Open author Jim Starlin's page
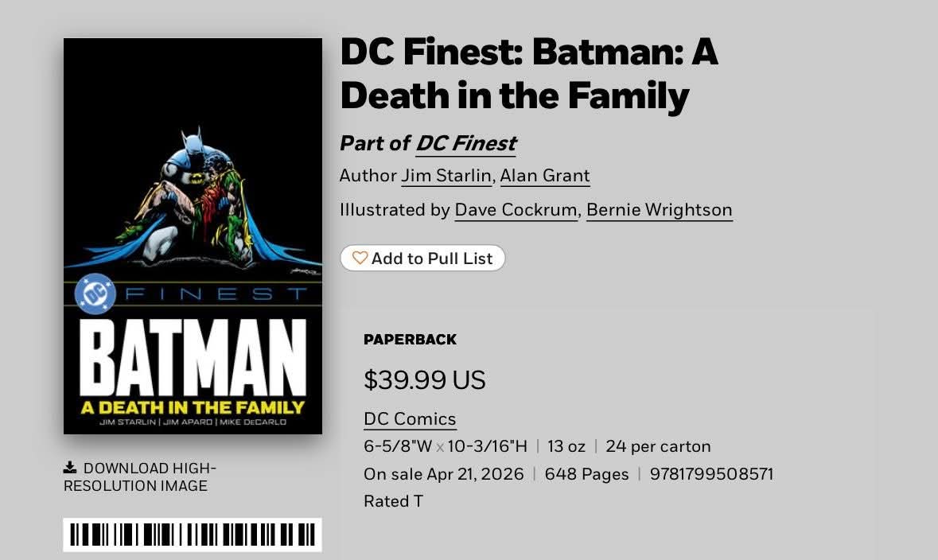This screenshot has width=938, height=560. pyautogui.click(x=446, y=175)
